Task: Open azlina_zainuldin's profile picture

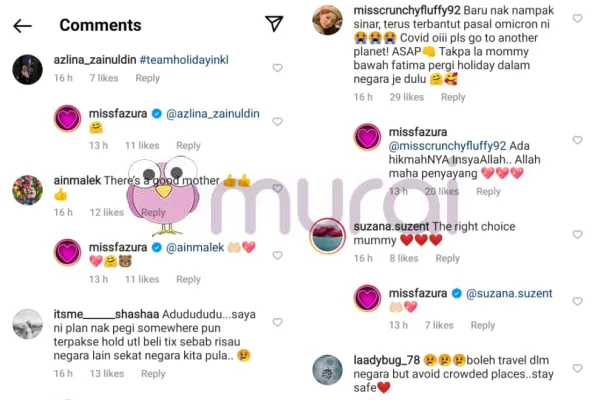Action: coord(28,69)
